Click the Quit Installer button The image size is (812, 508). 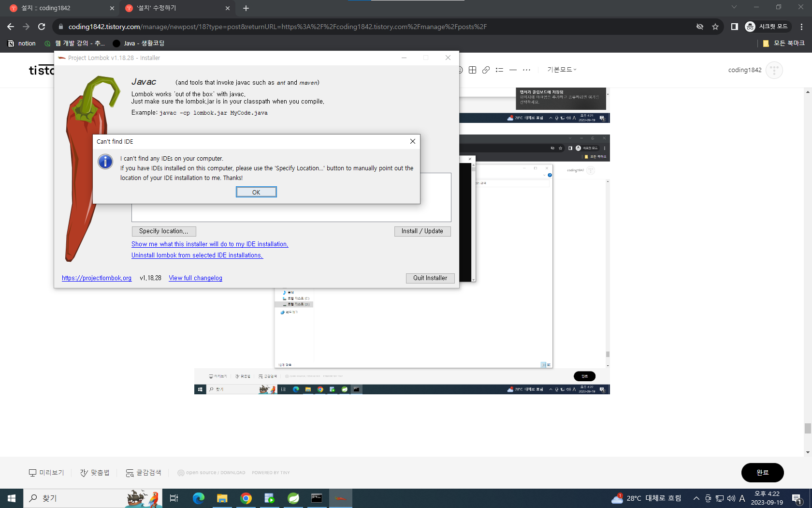click(x=430, y=278)
